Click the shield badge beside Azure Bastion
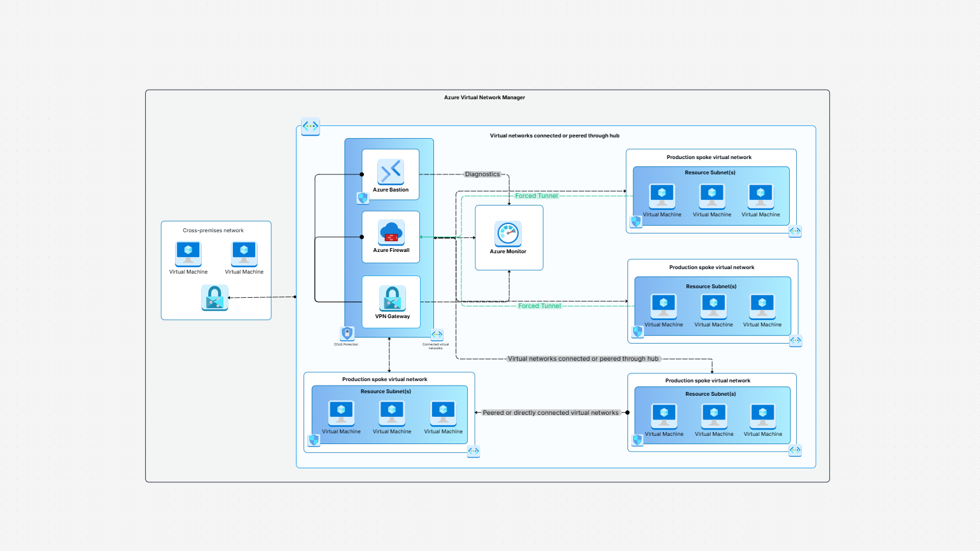 point(363,198)
